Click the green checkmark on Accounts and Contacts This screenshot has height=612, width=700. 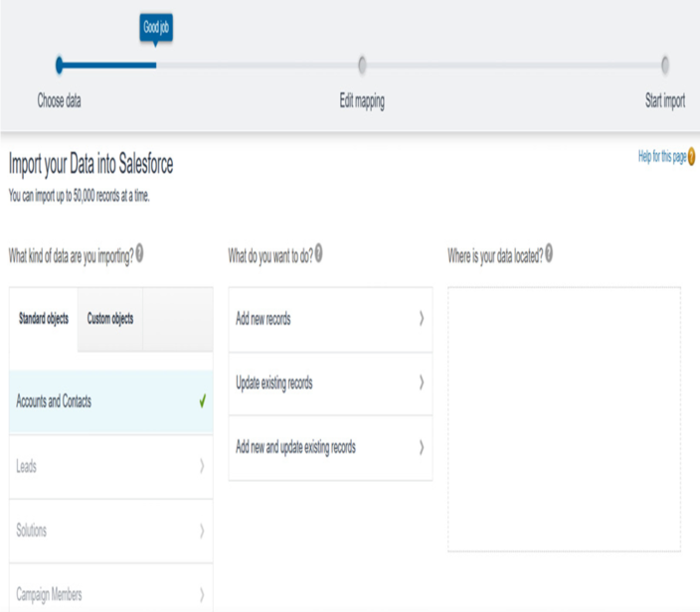coord(203,400)
